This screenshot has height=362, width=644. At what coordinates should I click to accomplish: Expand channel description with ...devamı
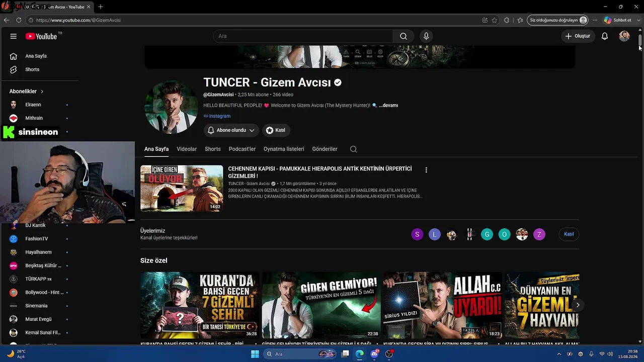(x=388, y=106)
